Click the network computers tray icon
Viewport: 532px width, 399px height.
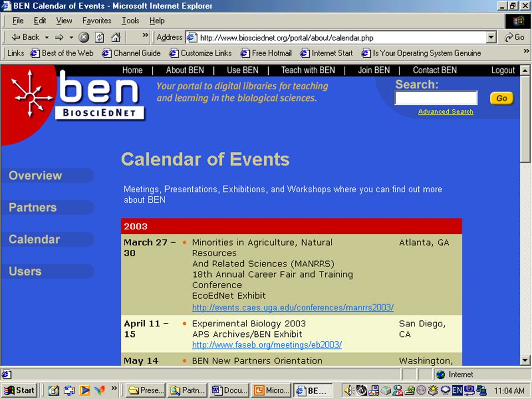pos(481,391)
